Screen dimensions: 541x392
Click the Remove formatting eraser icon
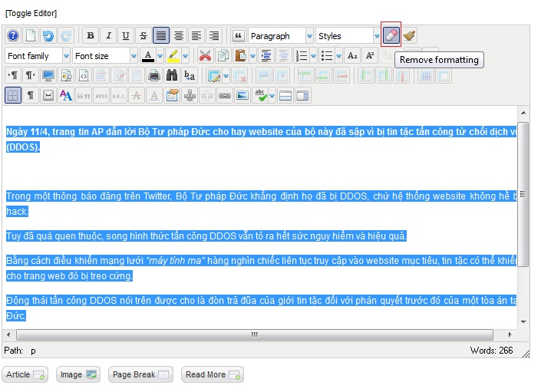391,35
